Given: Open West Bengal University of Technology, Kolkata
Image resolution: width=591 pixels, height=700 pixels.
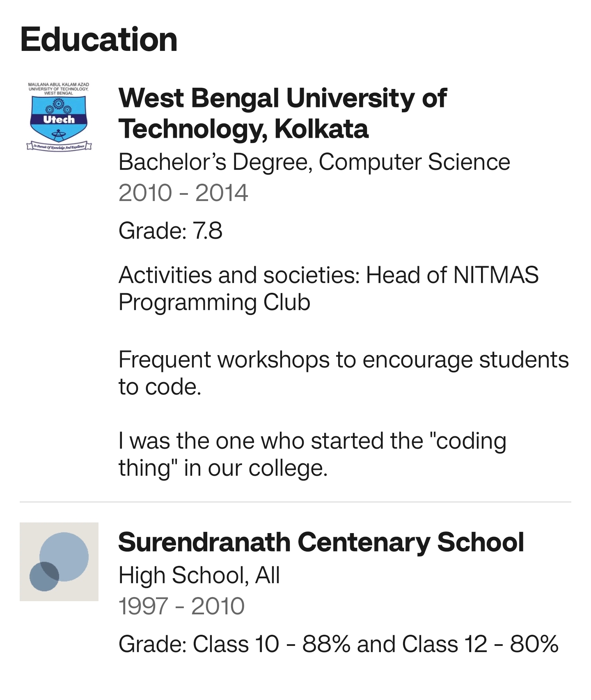Looking at the screenshot, I should [x=282, y=113].
